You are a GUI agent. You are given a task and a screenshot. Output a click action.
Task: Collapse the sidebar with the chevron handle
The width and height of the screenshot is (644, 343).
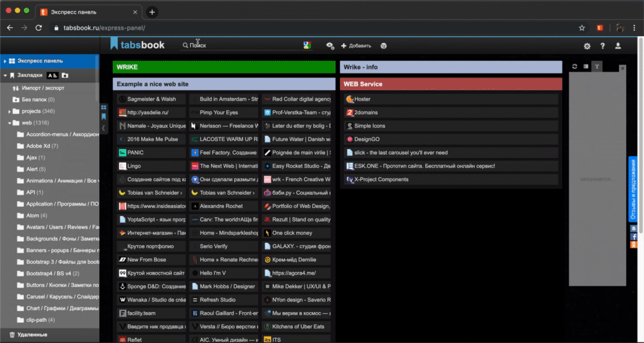click(x=104, y=128)
